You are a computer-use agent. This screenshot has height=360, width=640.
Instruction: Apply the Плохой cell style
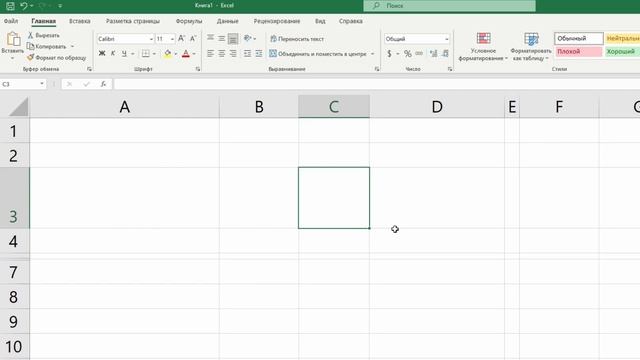[578, 51]
